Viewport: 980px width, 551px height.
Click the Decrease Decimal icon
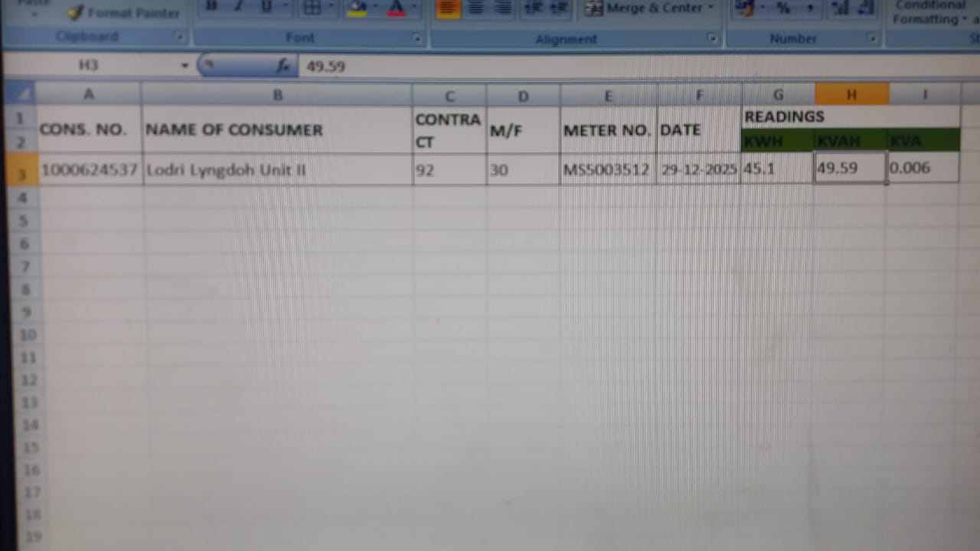[866, 8]
